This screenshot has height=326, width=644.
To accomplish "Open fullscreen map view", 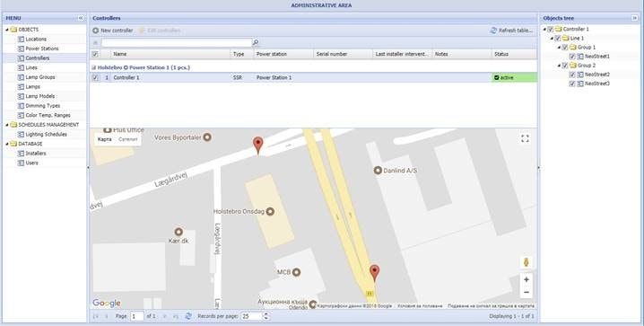I will [525, 138].
